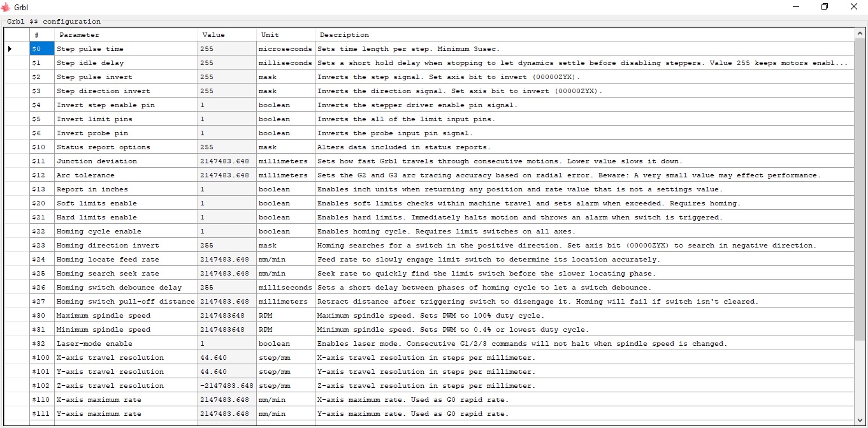Sort by the Description column header
This screenshot has width=868, height=428.
tap(584, 34)
